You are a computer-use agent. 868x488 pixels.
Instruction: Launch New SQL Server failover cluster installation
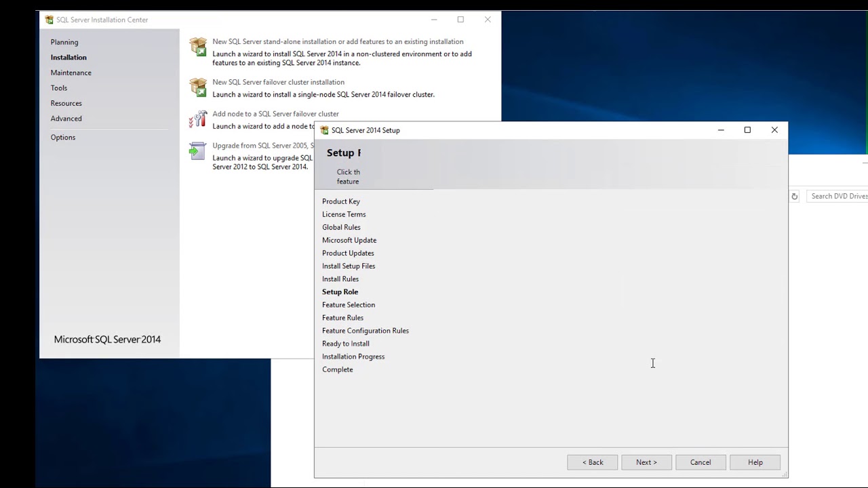(278, 82)
